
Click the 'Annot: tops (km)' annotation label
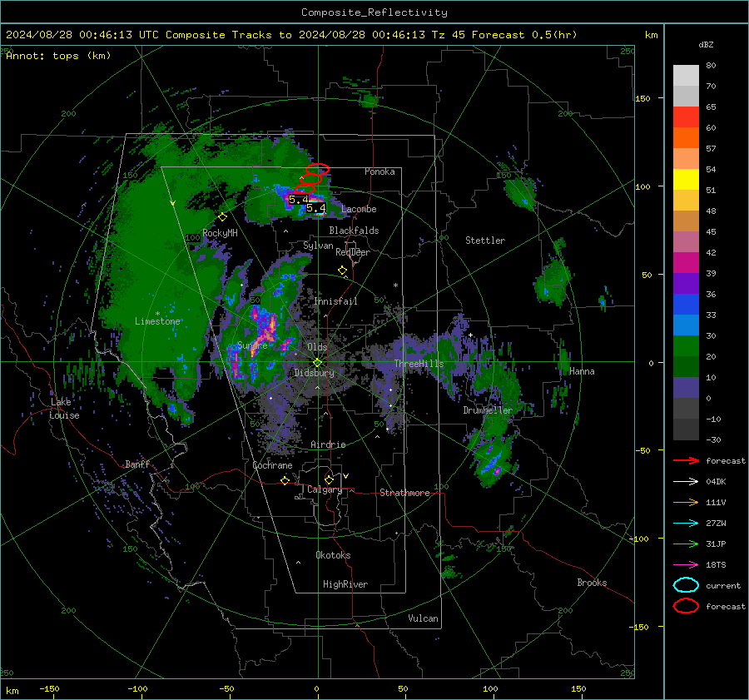pos(58,56)
